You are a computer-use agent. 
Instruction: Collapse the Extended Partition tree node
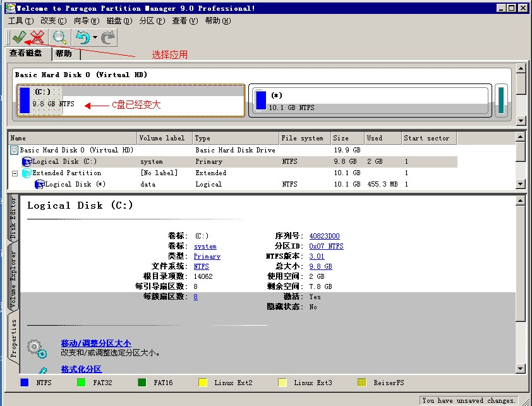(x=14, y=173)
